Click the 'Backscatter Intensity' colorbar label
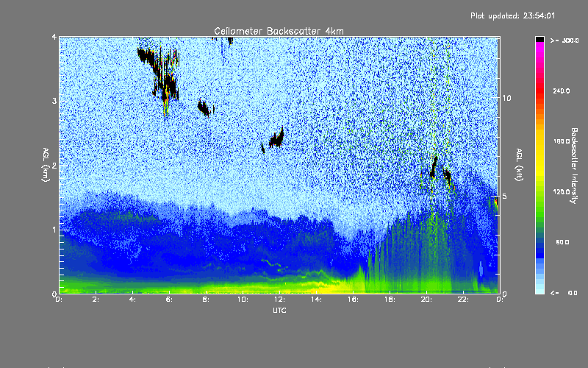This screenshot has height=368, width=588. click(574, 166)
